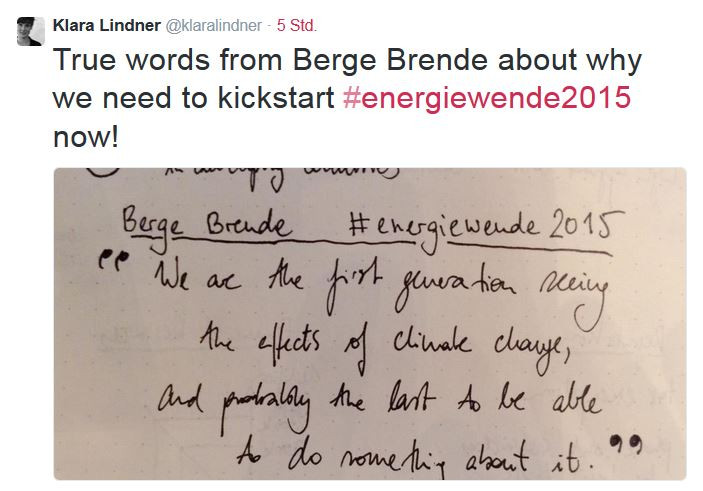Click handwritten line and probably the last
The image size is (703, 491).
coord(379,405)
